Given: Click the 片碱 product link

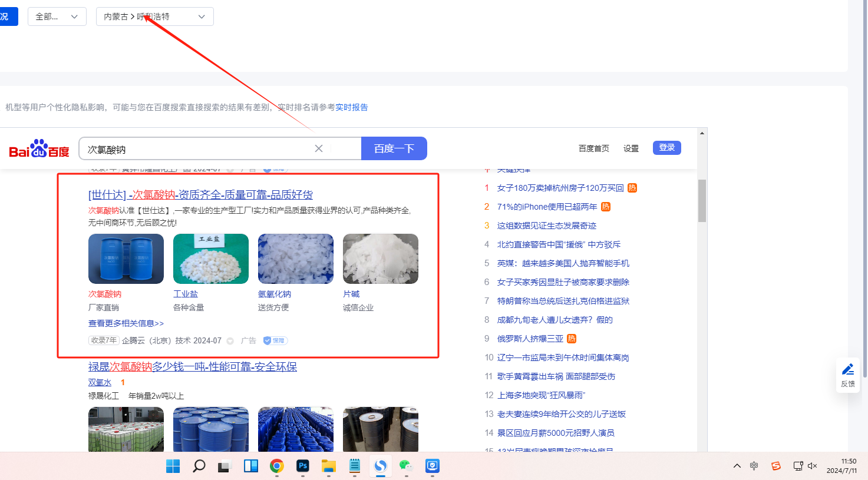Looking at the screenshot, I should point(351,294).
